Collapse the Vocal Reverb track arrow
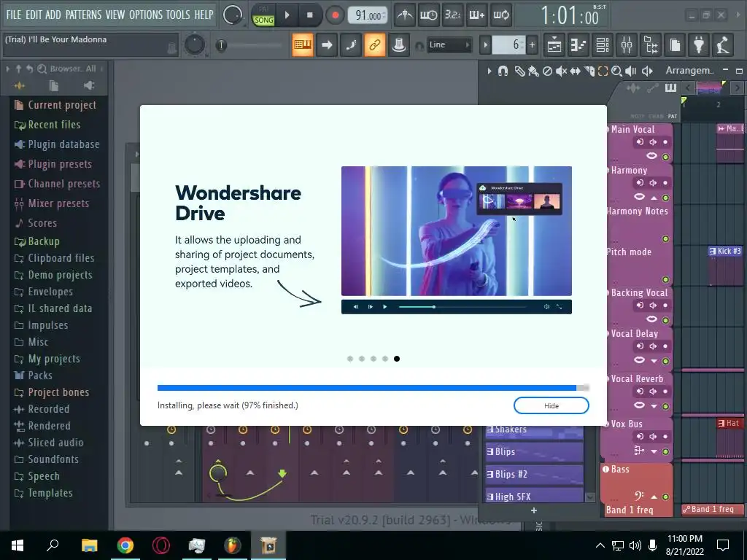This screenshot has width=747, height=560. [654, 406]
